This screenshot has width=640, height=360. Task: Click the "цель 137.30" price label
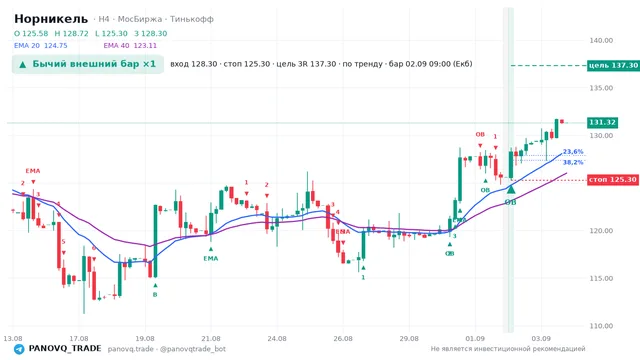(613, 65)
